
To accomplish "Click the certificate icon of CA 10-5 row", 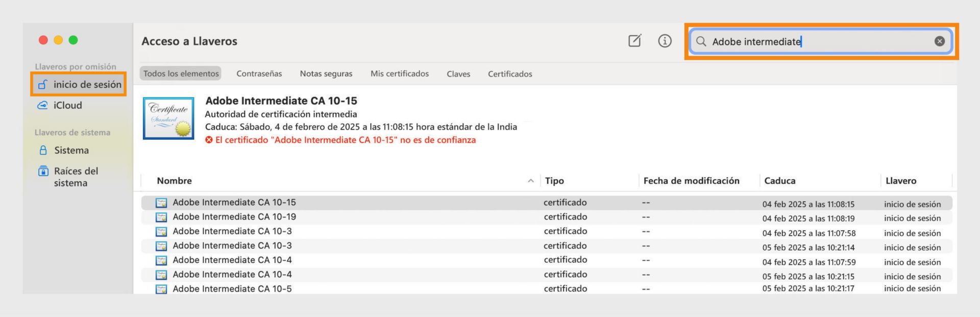I will click(x=161, y=289).
